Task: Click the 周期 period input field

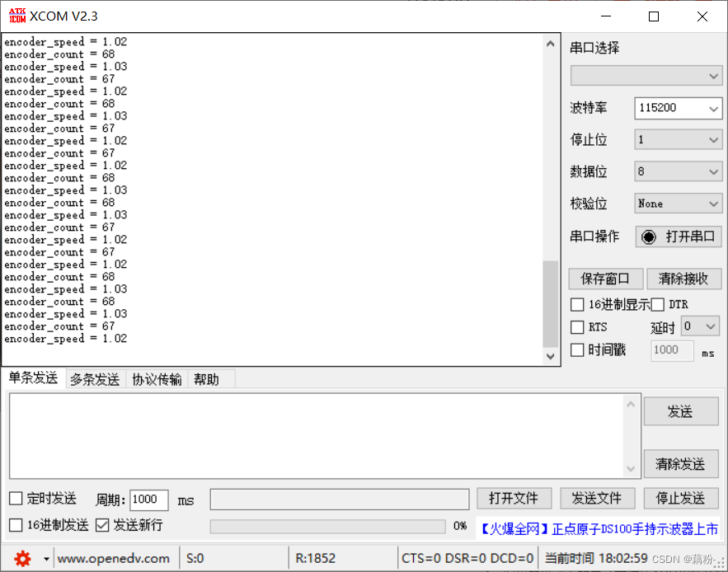Action: coord(148,499)
